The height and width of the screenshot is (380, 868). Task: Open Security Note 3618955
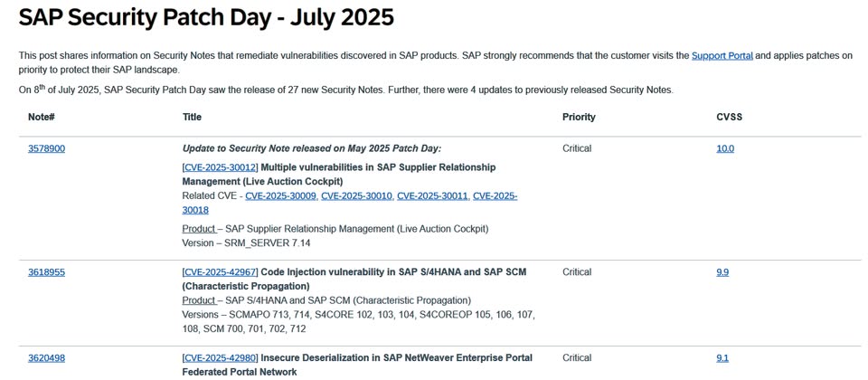pyautogui.click(x=46, y=272)
